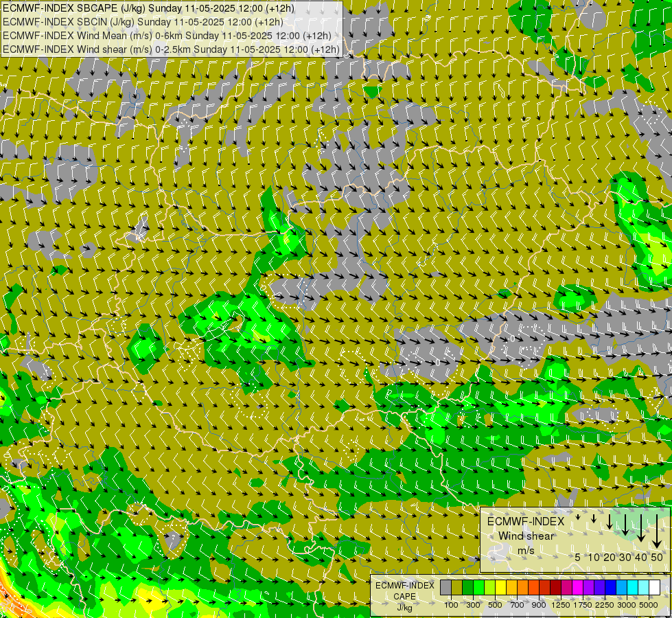672x618 pixels.
Task: Select the yellow-green CAPE legend swatch
Action: 490,587
